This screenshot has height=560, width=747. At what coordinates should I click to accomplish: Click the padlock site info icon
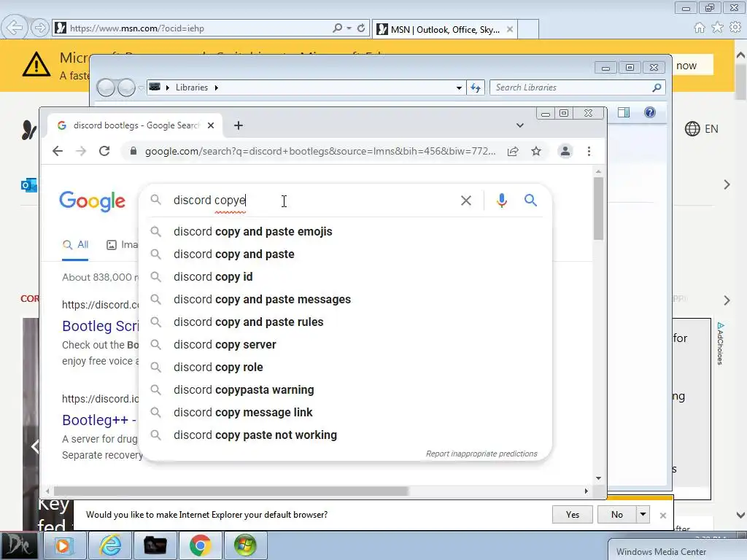[x=133, y=152]
